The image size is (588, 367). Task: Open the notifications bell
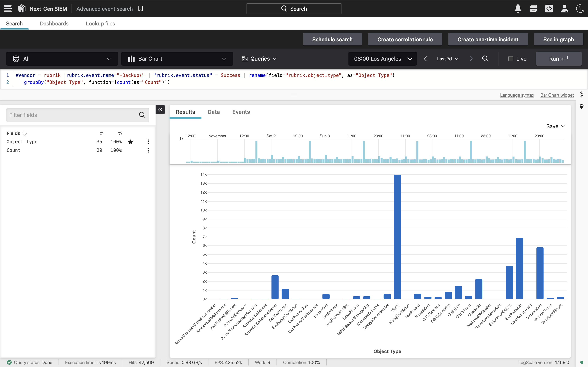click(x=518, y=9)
